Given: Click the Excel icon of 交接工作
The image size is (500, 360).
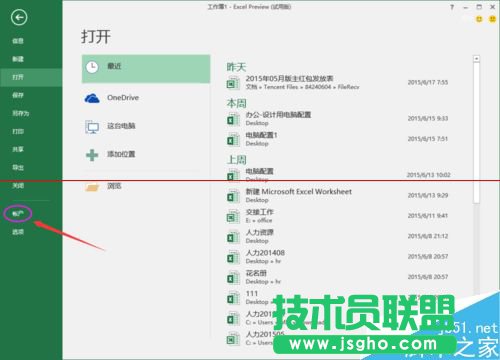Looking at the screenshot, I should [233, 217].
